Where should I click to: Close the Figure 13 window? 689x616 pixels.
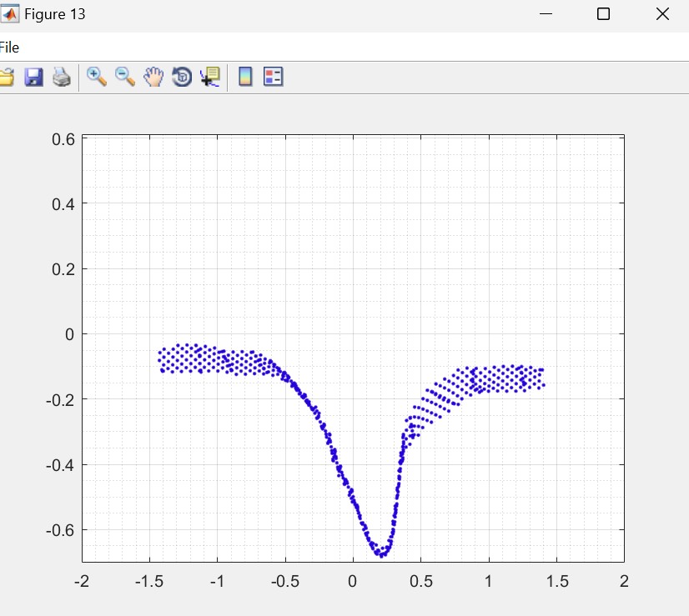tap(663, 14)
